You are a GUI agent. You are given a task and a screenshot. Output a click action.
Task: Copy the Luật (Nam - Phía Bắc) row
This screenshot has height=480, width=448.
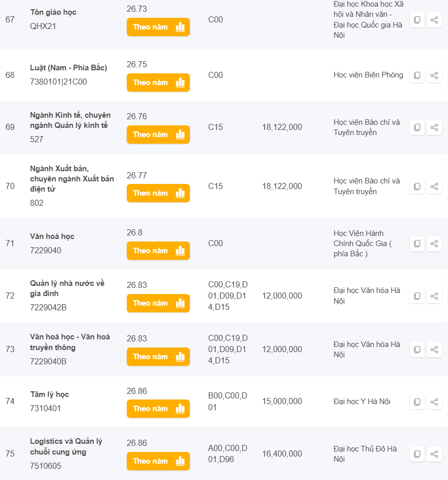417,75
